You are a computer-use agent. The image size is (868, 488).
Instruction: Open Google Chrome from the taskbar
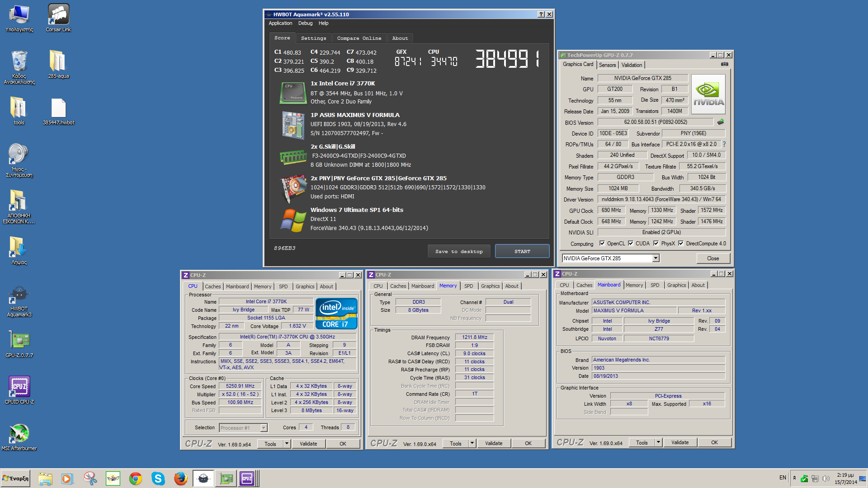point(135,479)
